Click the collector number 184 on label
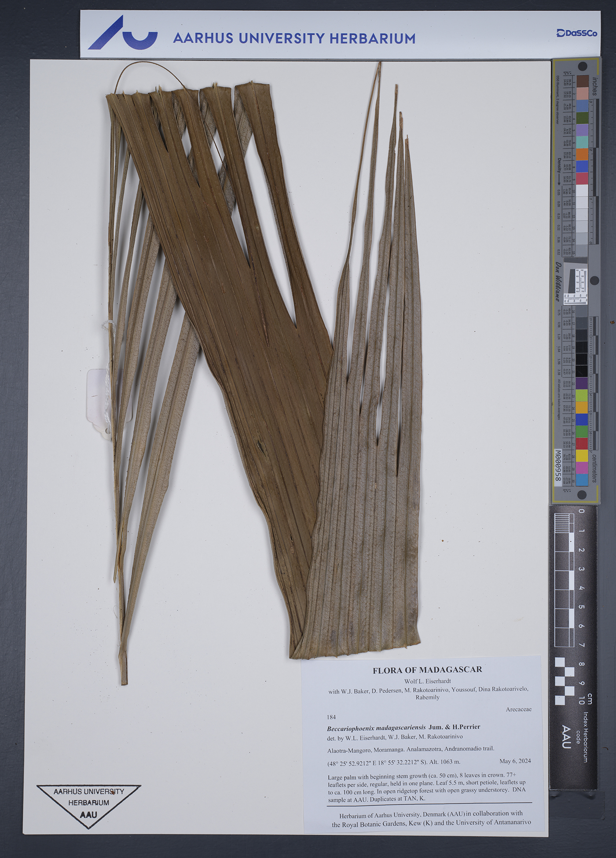The image size is (616, 858). (331, 717)
